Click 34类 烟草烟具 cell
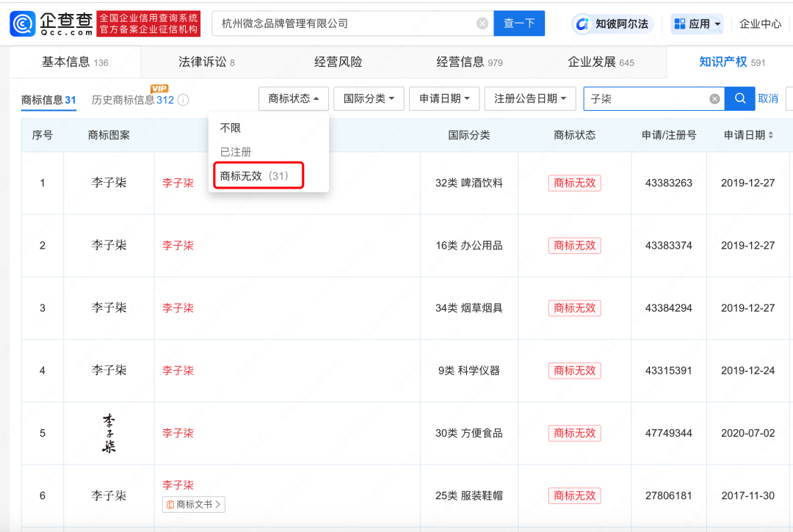Image resolution: width=793 pixels, height=532 pixels. (x=468, y=308)
